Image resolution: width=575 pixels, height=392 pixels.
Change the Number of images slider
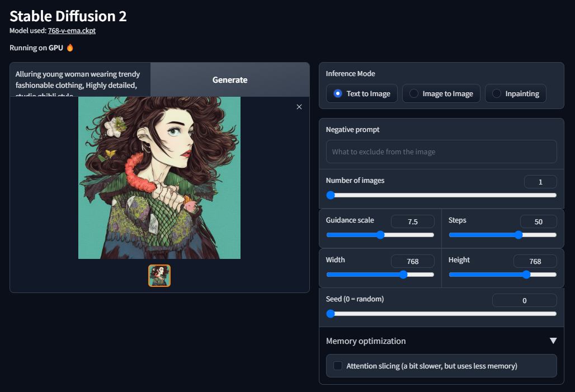point(331,195)
